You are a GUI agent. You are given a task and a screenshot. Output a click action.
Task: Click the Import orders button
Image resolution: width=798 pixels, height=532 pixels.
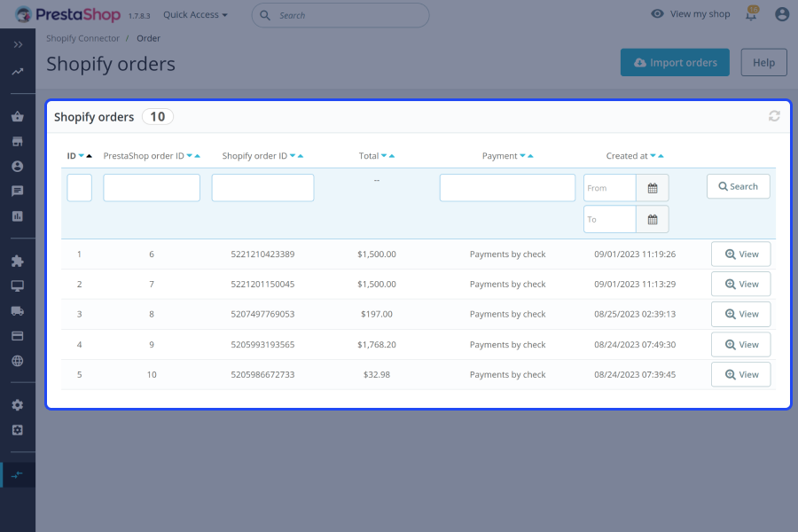point(675,63)
